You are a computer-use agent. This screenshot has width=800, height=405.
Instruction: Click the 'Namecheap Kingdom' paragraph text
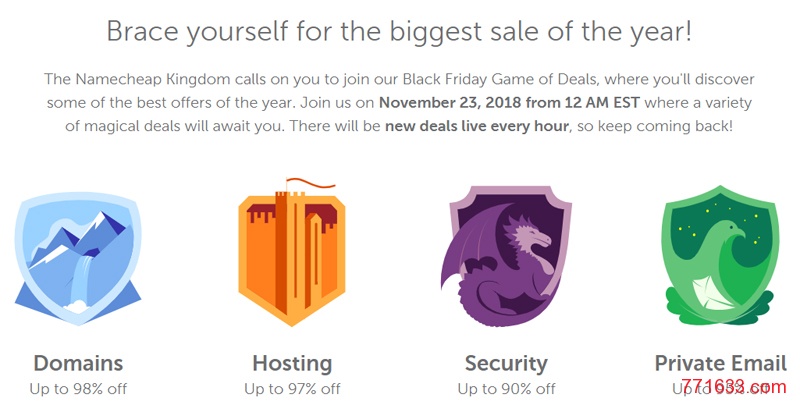tap(399, 103)
